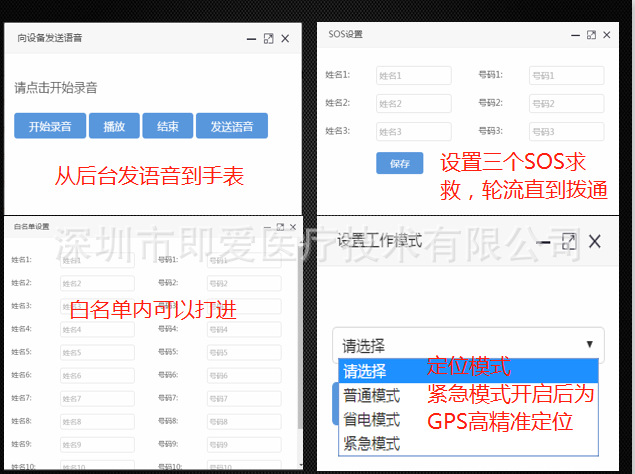Screen dimensions: 635x474
Task: Close the 设置工作模式 window
Action: coord(595,241)
